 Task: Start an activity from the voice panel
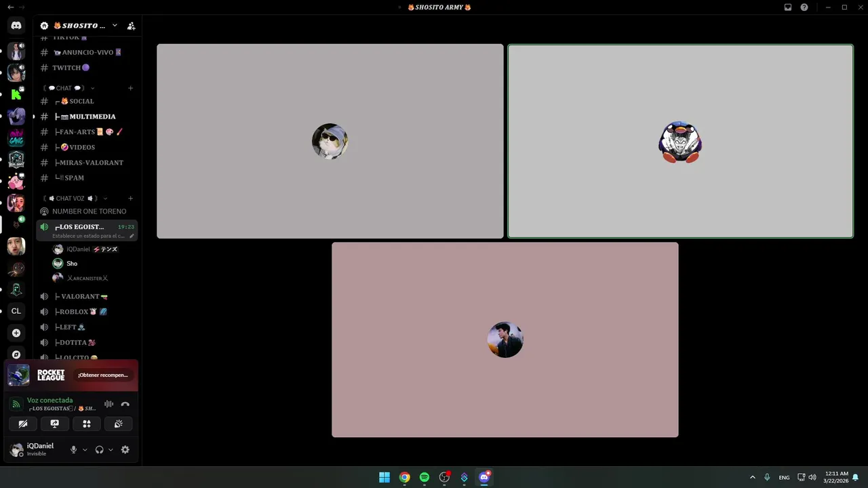click(87, 424)
